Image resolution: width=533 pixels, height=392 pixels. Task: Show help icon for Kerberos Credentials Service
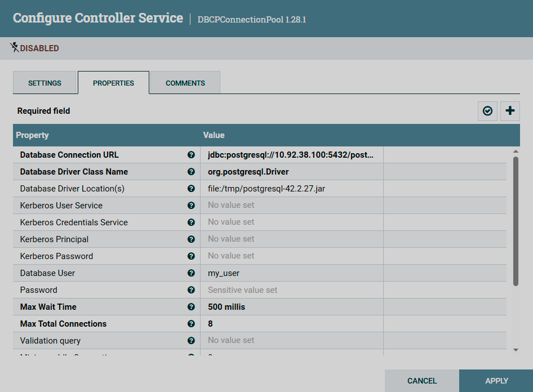point(191,222)
